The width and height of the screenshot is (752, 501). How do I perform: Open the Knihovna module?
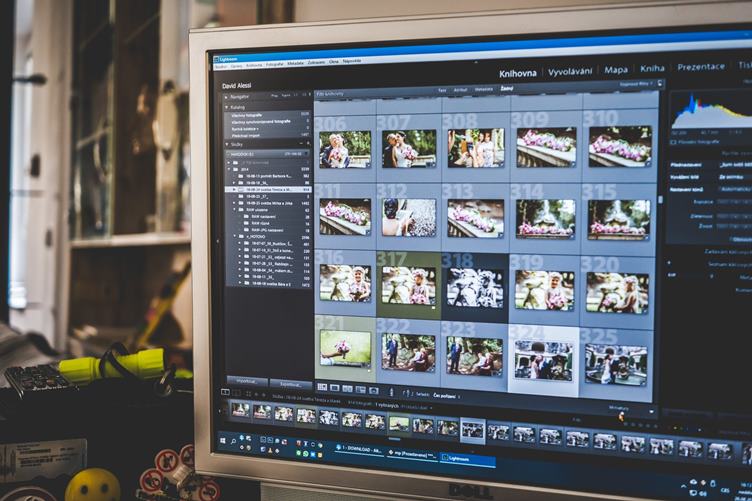point(517,73)
